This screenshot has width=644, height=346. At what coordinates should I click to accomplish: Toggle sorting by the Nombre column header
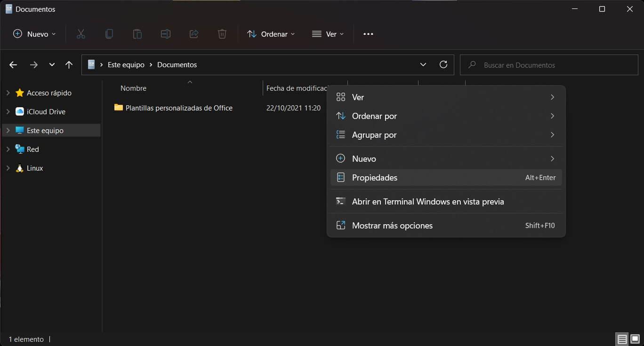pyautogui.click(x=133, y=88)
